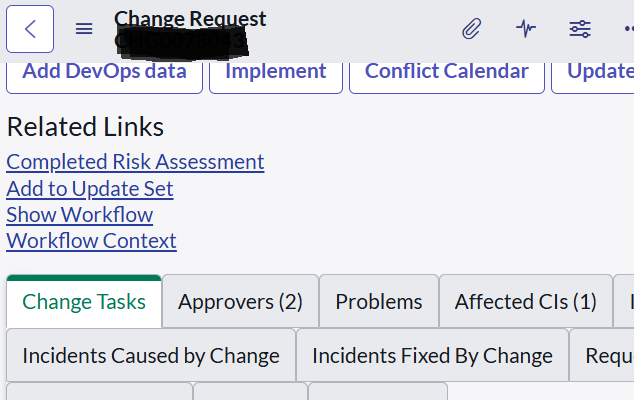Click the Add DevOps data button
Screen dimensions: 634x400
tap(104, 72)
